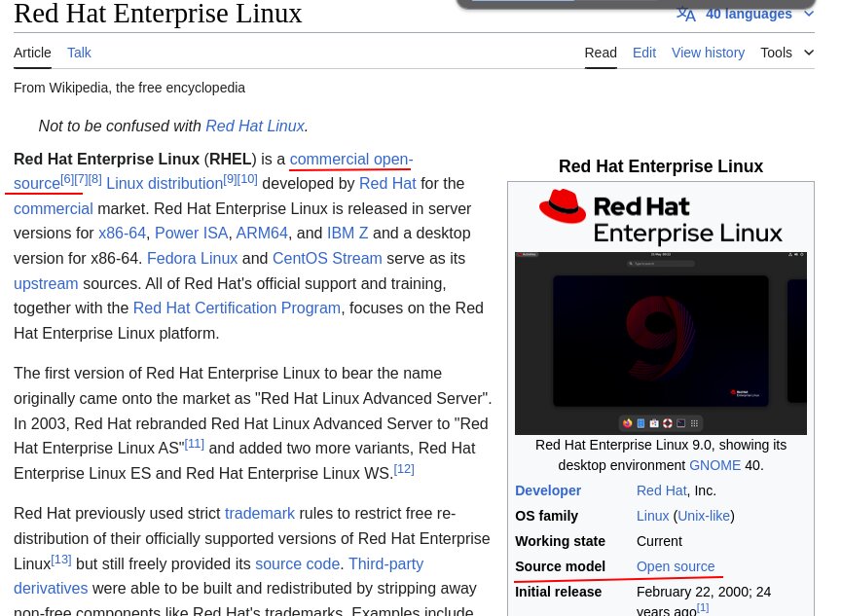Click citation reference [12]

coord(404,469)
